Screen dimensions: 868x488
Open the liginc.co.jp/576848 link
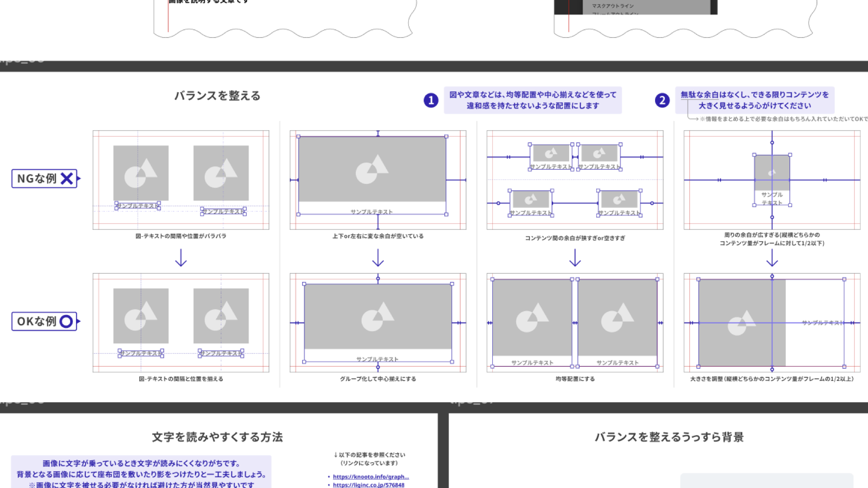368,485
